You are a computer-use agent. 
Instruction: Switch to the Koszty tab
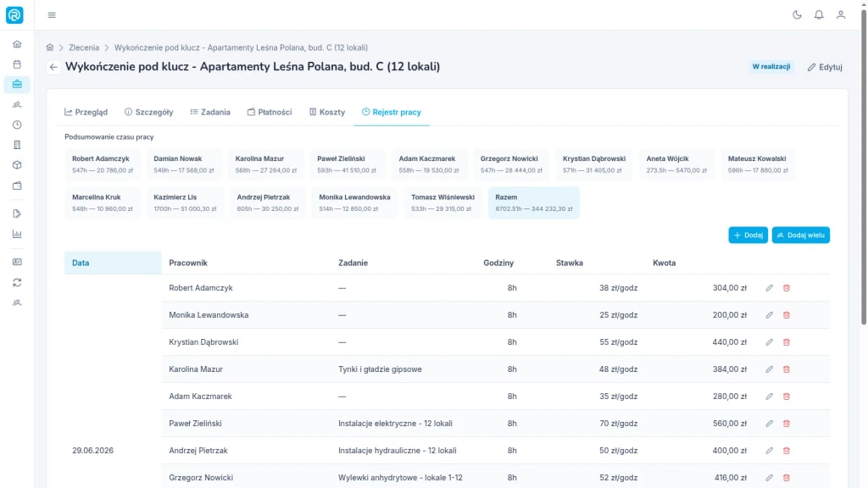[x=326, y=112]
